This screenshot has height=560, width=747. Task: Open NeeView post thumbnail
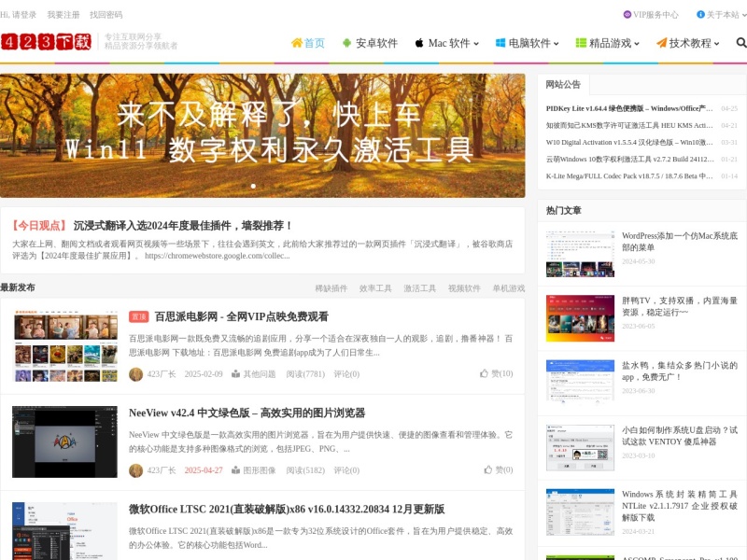(x=64, y=441)
